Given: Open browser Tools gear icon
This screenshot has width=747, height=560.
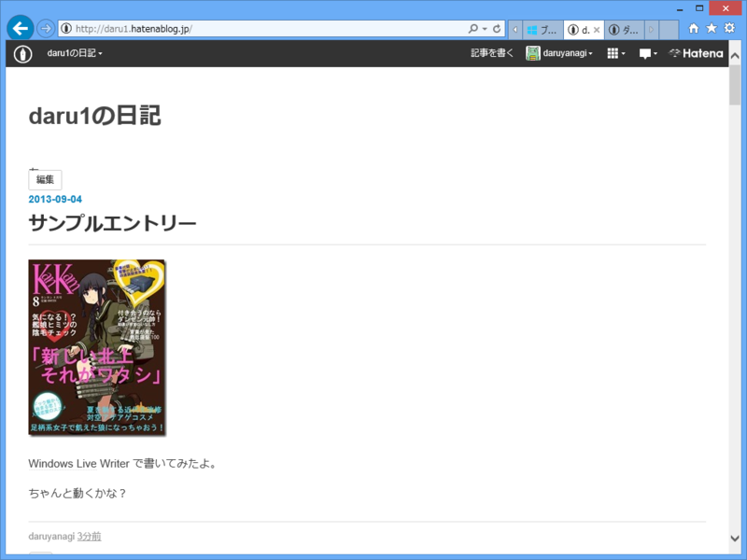Looking at the screenshot, I should [729, 29].
